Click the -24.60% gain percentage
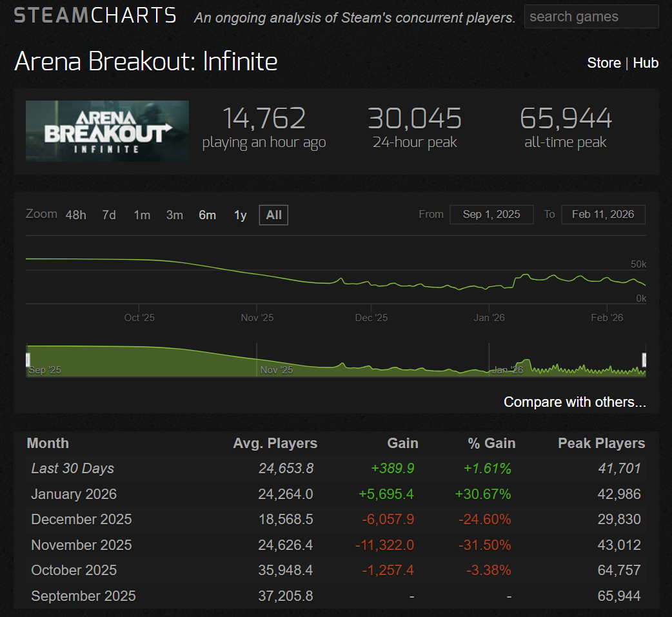Viewport: 672px width, 617px height. (x=485, y=519)
